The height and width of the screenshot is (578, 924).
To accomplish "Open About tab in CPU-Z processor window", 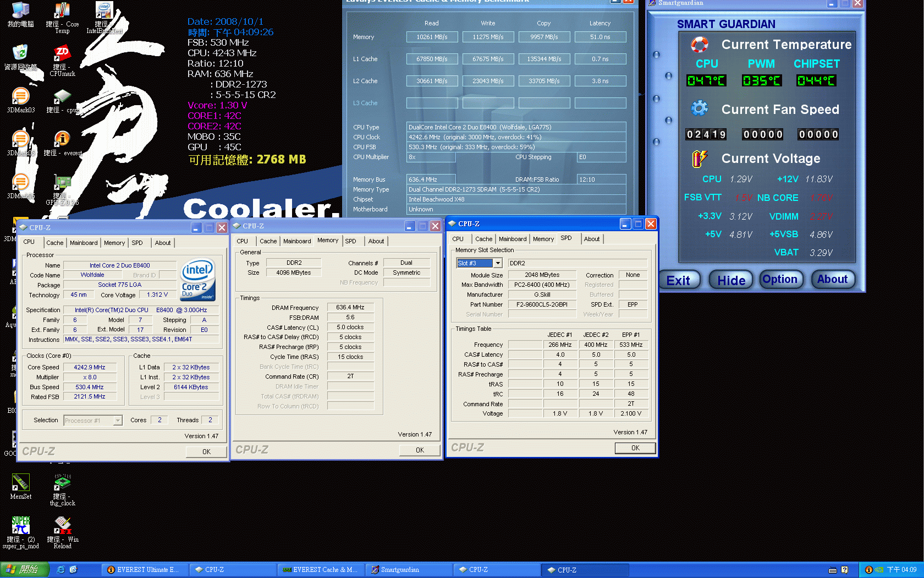I will click(163, 243).
